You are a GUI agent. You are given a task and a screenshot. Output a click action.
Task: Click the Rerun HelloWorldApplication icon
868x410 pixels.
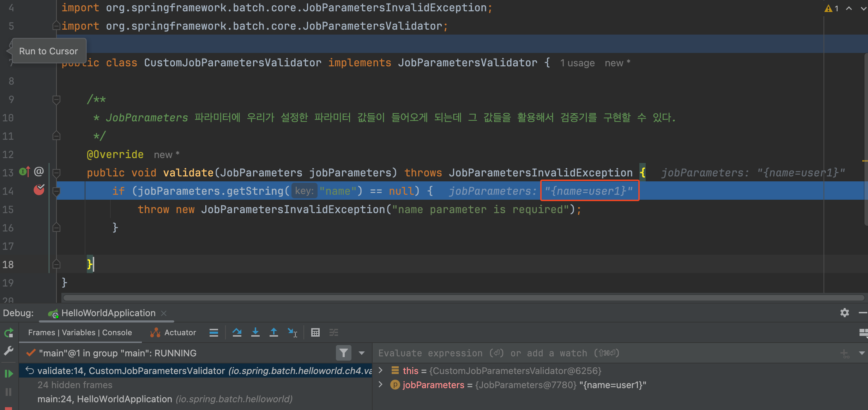[8, 332]
